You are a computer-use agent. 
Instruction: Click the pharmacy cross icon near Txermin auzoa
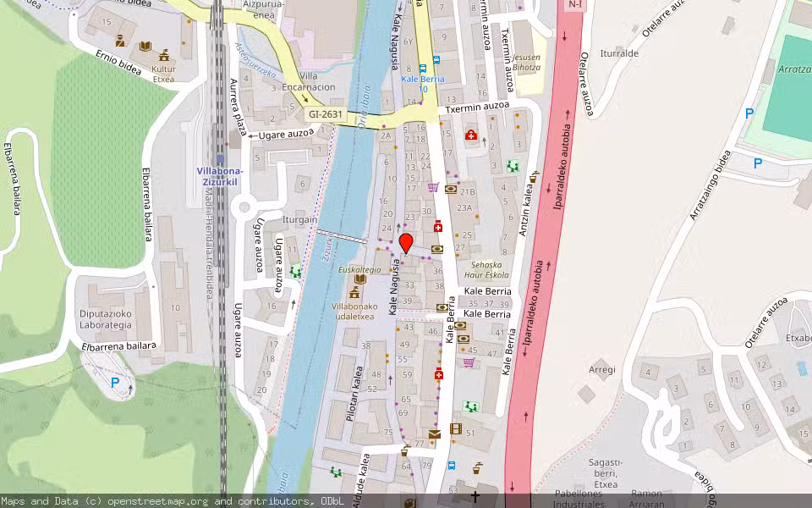click(471, 135)
